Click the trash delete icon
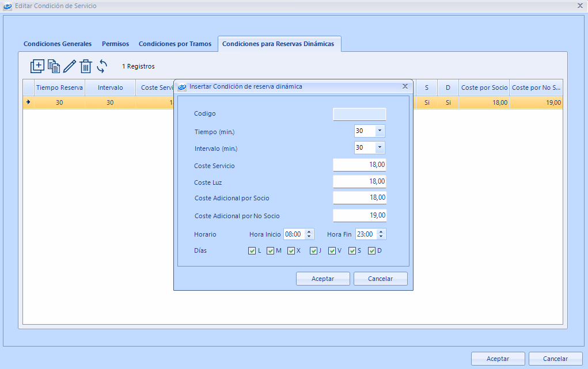This screenshot has height=369, width=588. [86, 66]
